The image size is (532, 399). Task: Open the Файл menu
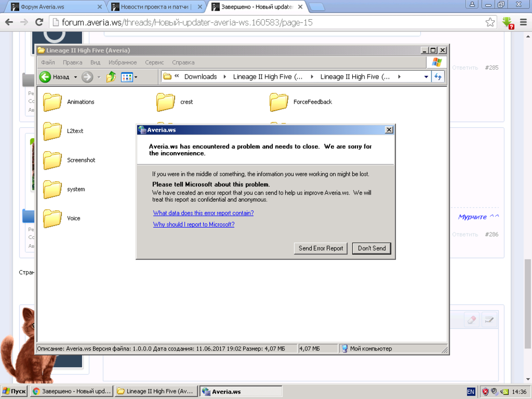click(x=48, y=62)
